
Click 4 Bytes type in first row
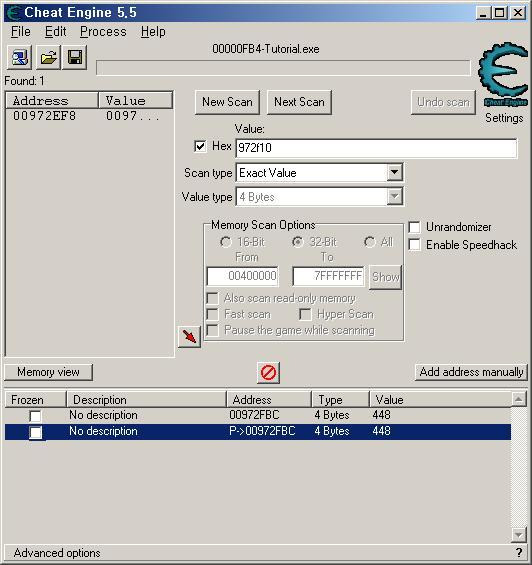click(332, 415)
